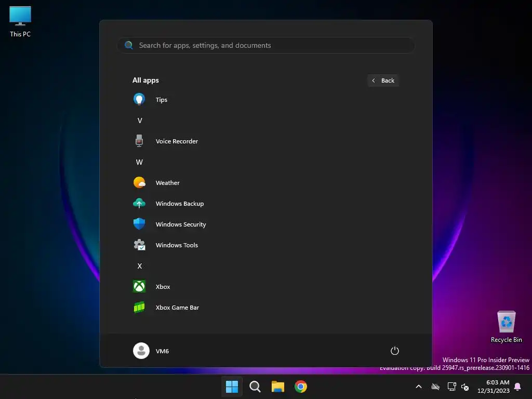Click the OneDrive tray icon
Screen dimensions: 532x399
(435, 387)
